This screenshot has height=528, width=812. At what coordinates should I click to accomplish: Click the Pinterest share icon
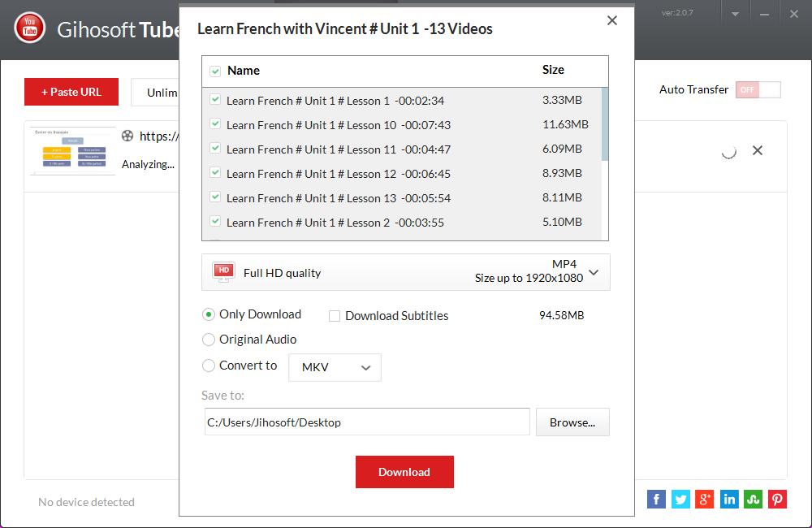pos(777,499)
